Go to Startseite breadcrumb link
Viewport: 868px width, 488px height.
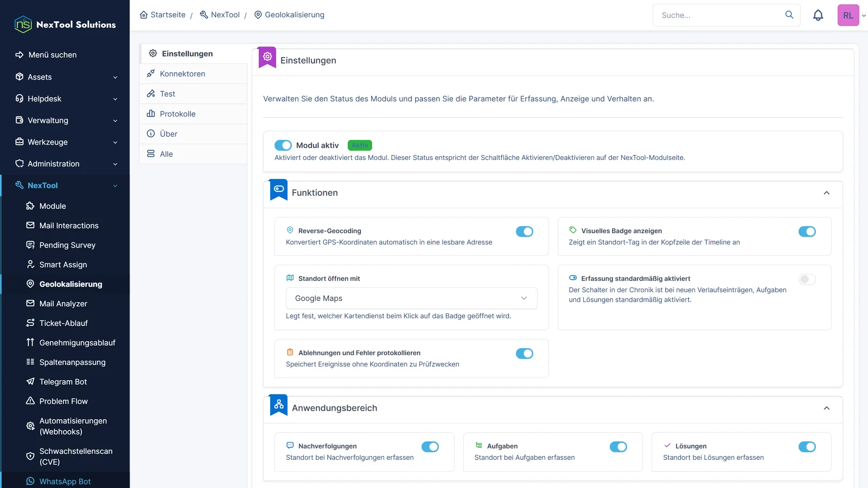pyautogui.click(x=163, y=15)
